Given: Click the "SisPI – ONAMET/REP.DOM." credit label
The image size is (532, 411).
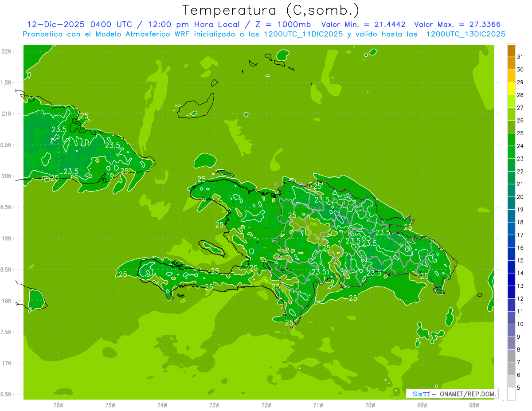Looking at the screenshot, I should click(x=452, y=394).
